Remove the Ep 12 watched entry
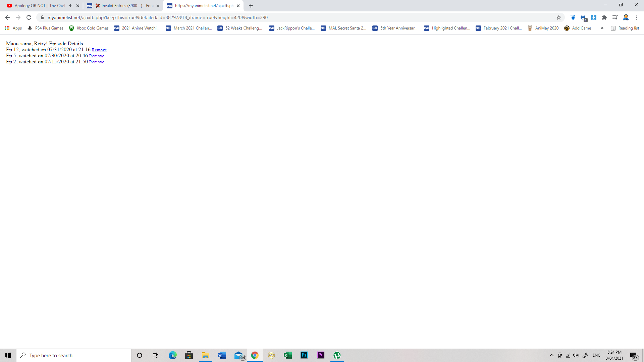 tap(99, 50)
